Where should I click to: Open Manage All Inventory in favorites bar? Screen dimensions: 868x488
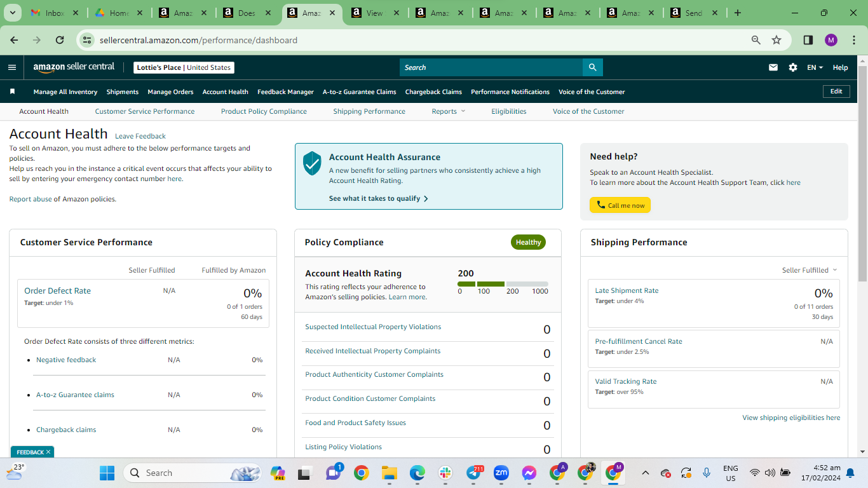(65, 91)
